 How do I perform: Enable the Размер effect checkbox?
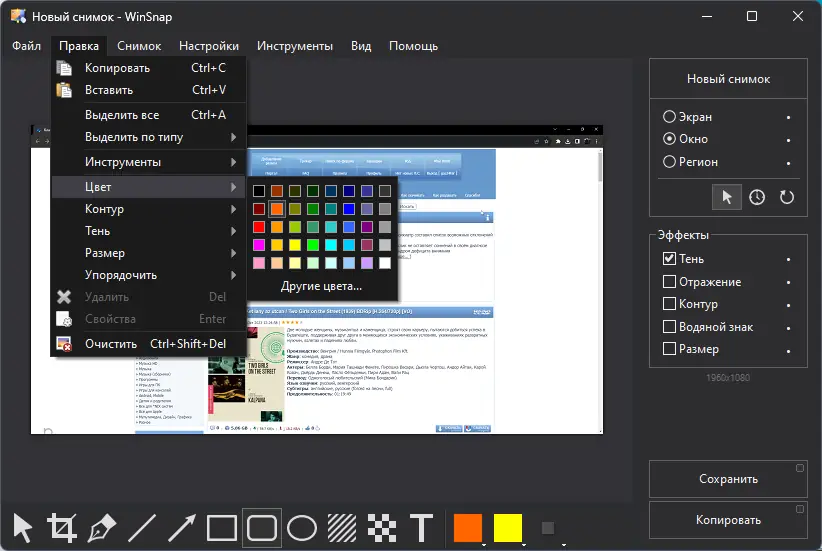(669, 349)
